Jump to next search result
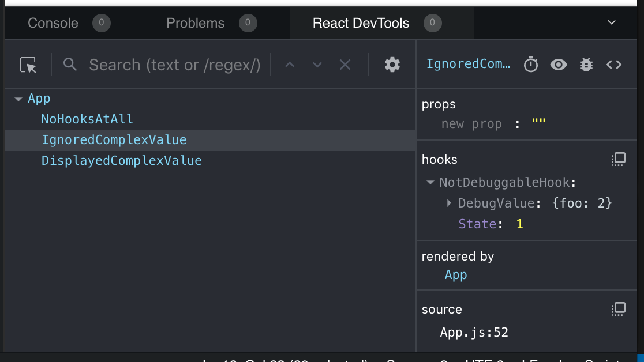This screenshot has height=362, width=644. 317,65
